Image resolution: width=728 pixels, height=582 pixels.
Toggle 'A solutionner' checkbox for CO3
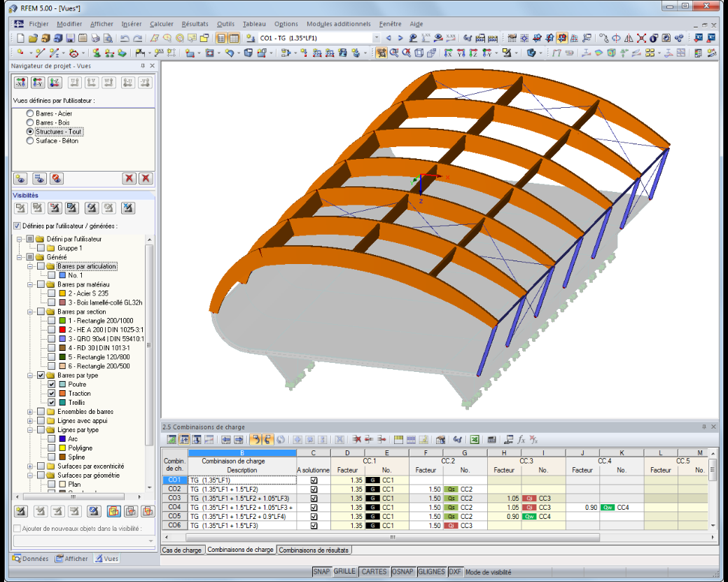tap(314, 499)
